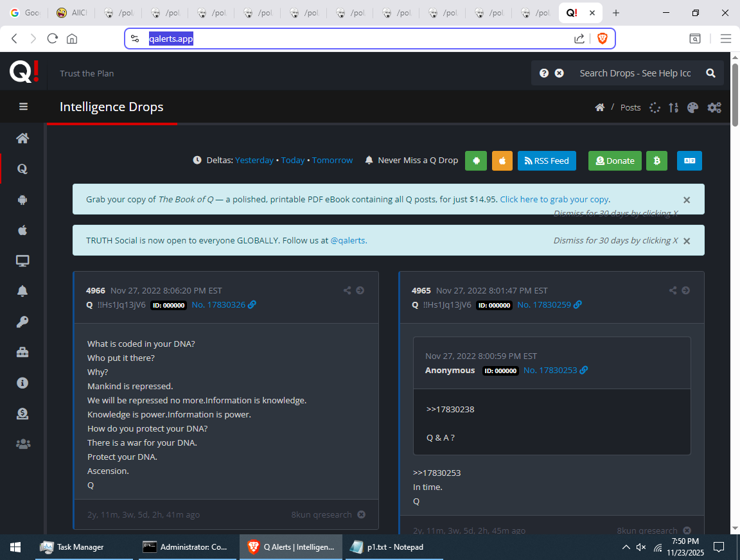This screenshot has width=740, height=560.
Task: Click the desktop monitor sidebar icon
Action: [x=22, y=261]
